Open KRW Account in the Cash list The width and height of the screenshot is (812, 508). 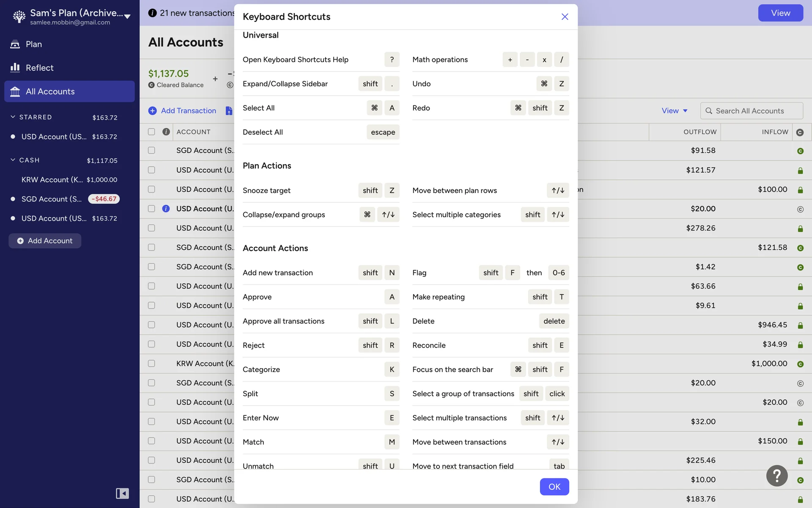tap(52, 179)
